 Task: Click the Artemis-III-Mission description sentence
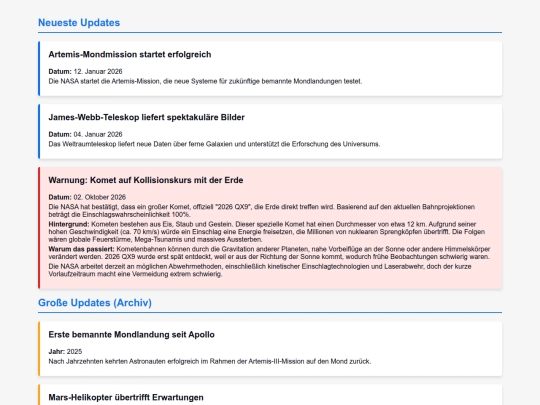point(210,362)
